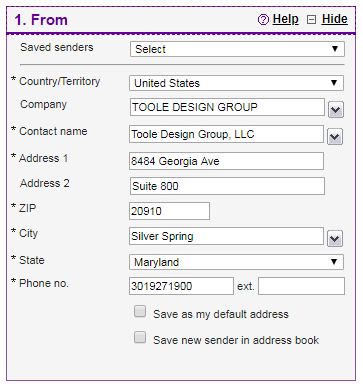Open the Help link

point(285,19)
